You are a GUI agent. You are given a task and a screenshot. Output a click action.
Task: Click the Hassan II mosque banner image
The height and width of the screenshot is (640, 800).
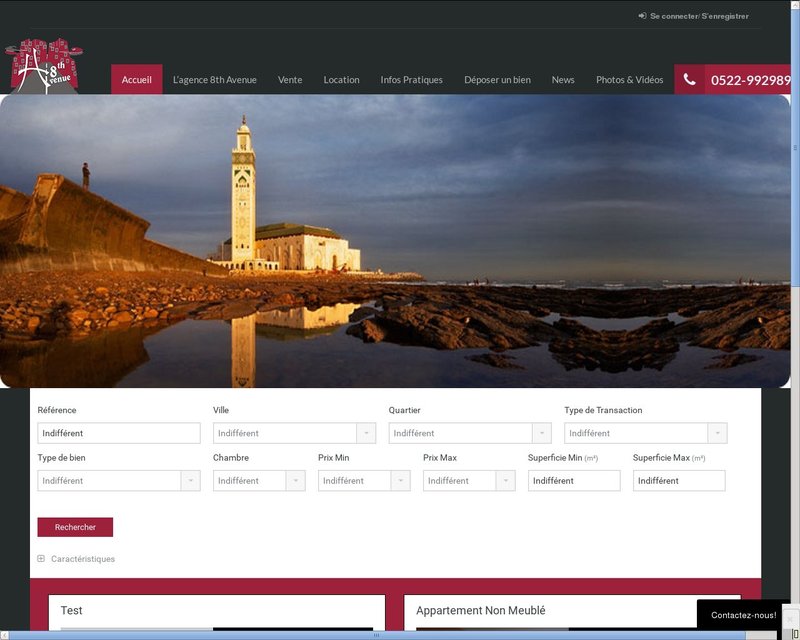click(395, 241)
